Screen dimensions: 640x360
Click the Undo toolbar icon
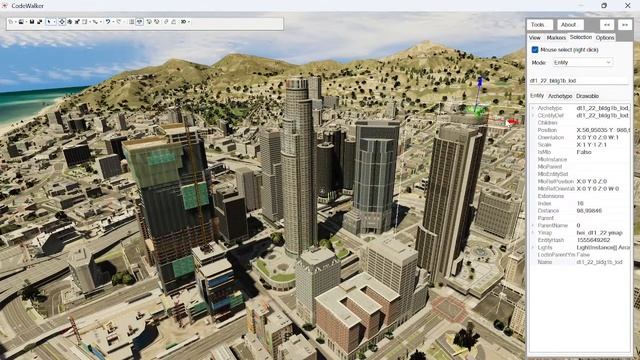[108, 22]
